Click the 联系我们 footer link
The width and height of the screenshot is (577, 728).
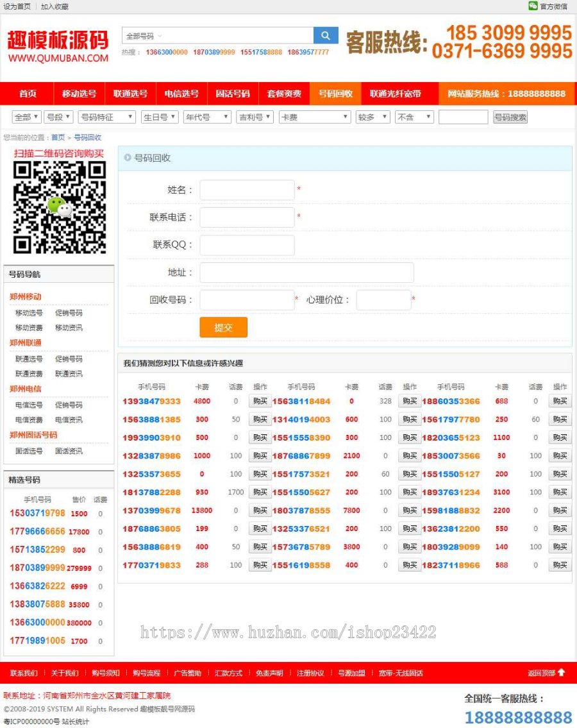tap(24, 674)
